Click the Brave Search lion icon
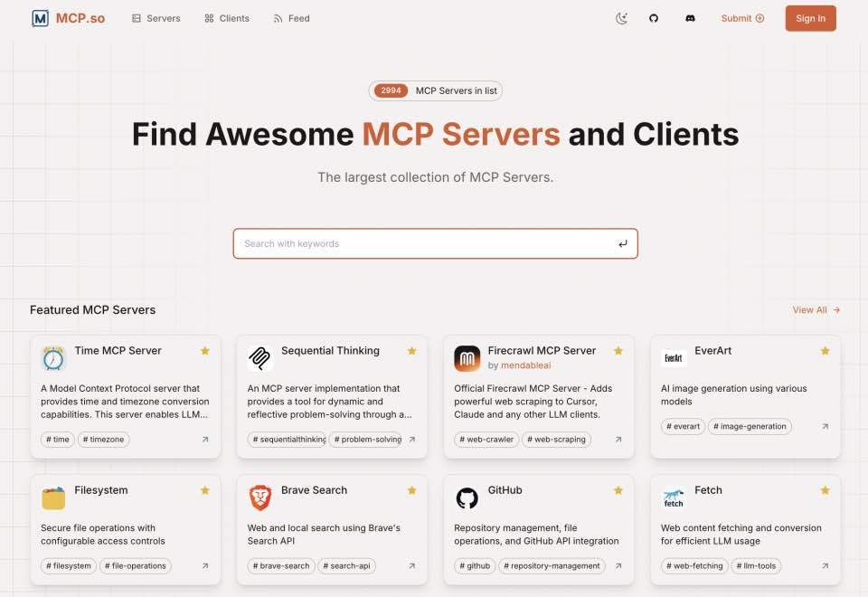 pyautogui.click(x=259, y=497)
